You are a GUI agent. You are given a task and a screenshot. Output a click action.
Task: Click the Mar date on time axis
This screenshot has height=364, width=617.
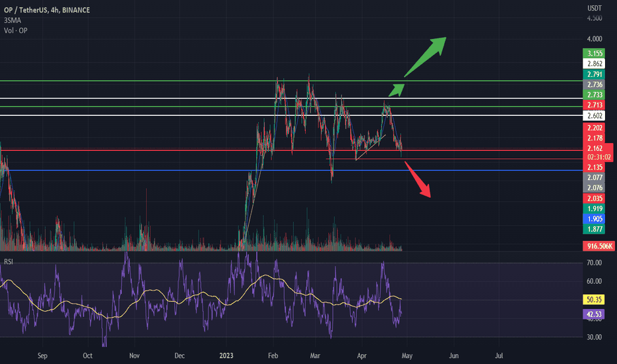[315, 356]
